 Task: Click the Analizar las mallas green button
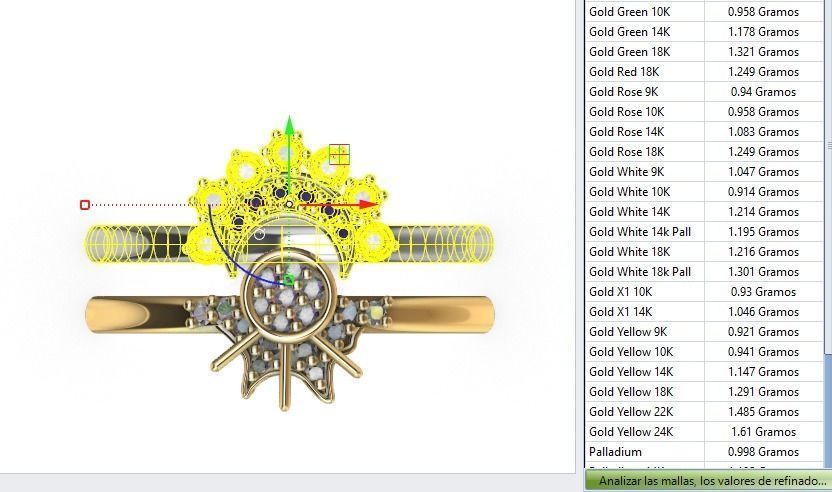click(708, 481)
